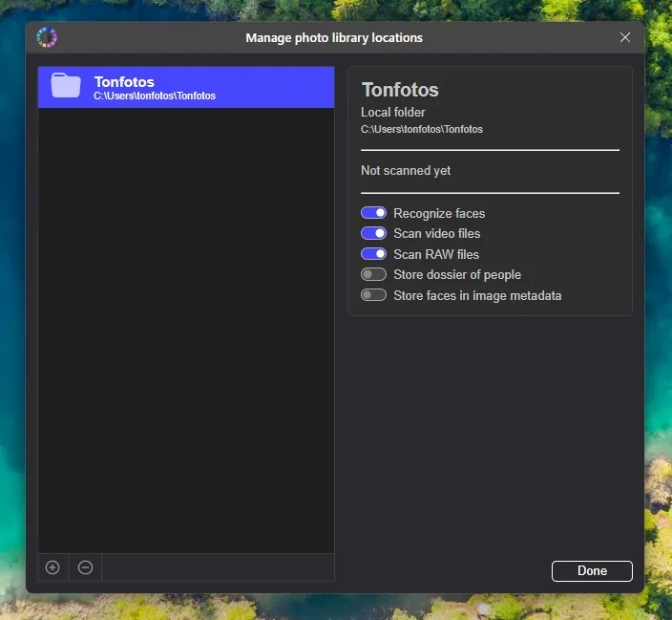The image size is (672, 620).
Task: Click the Done button
Action: coord(592,571)
